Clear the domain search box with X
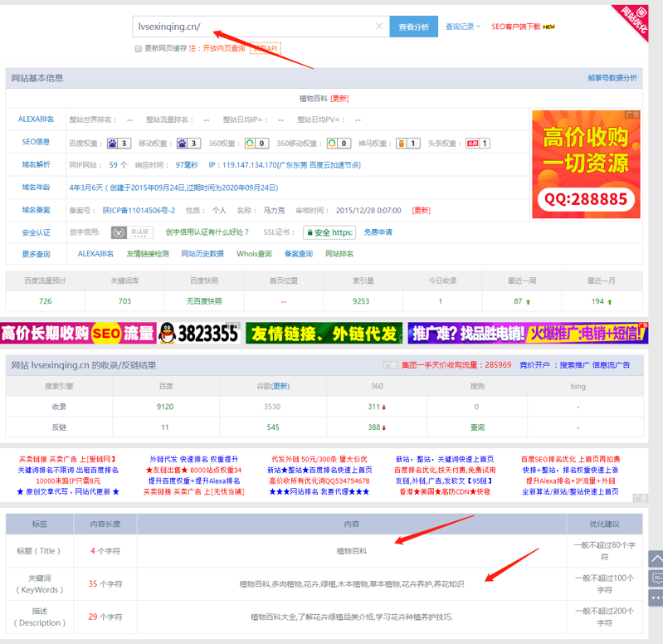The image size is (663, 644). point(379,27)
